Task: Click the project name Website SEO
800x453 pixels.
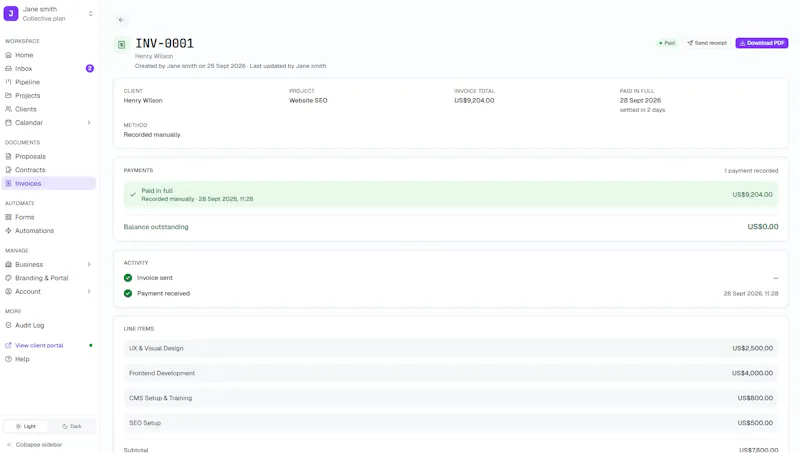Action: coord(308,100)
